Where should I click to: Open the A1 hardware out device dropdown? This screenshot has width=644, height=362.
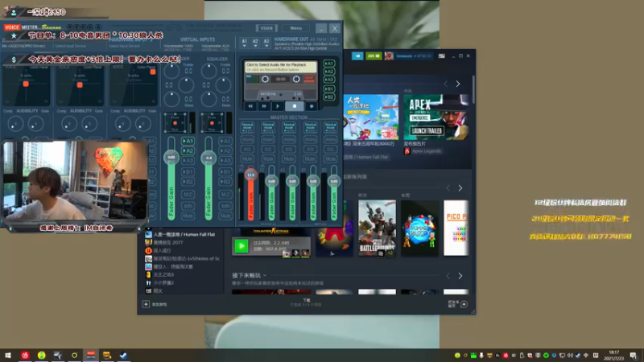click(x=245, y=43)
